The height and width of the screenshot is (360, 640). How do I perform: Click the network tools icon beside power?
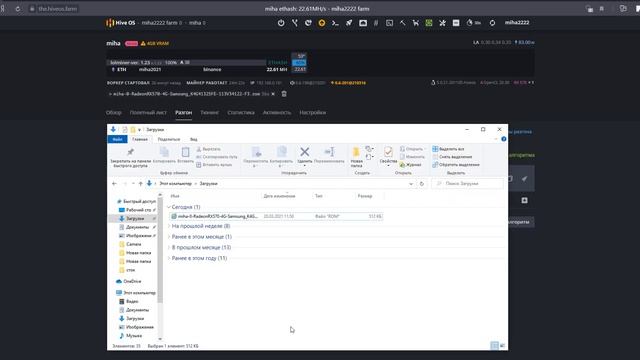[x=295, y=23]
